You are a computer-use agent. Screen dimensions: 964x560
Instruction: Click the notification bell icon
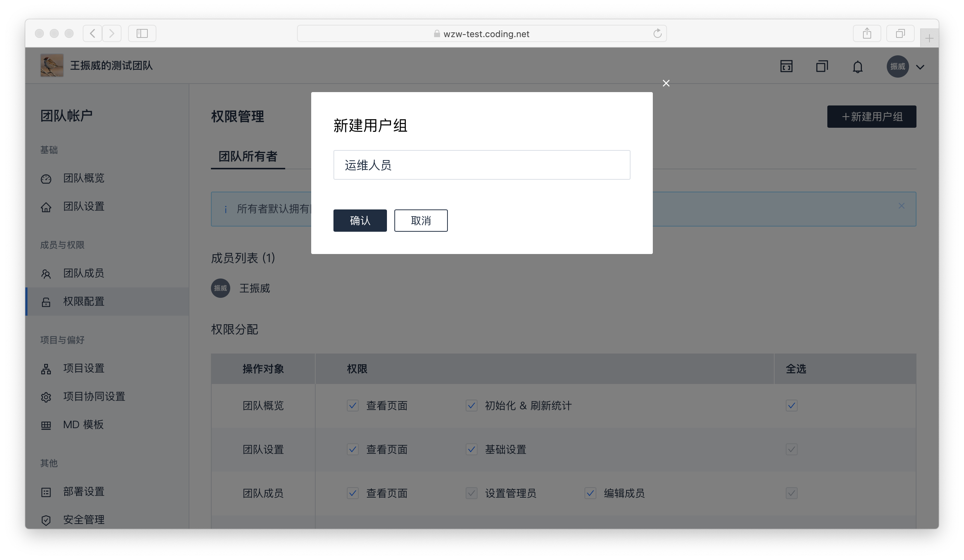tap(857, 66)
